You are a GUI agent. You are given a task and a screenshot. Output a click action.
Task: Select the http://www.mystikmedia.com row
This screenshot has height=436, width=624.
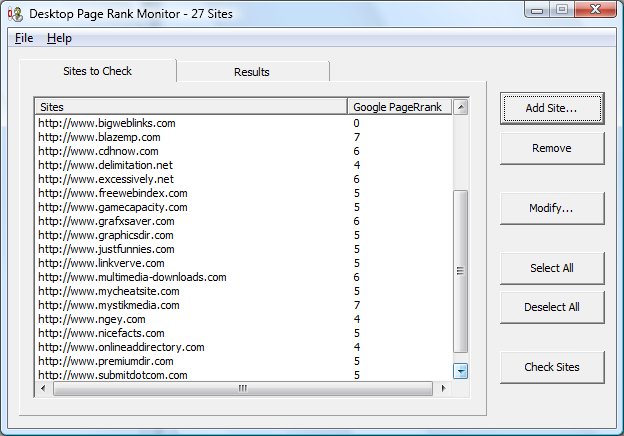click(x=244, y=305)
